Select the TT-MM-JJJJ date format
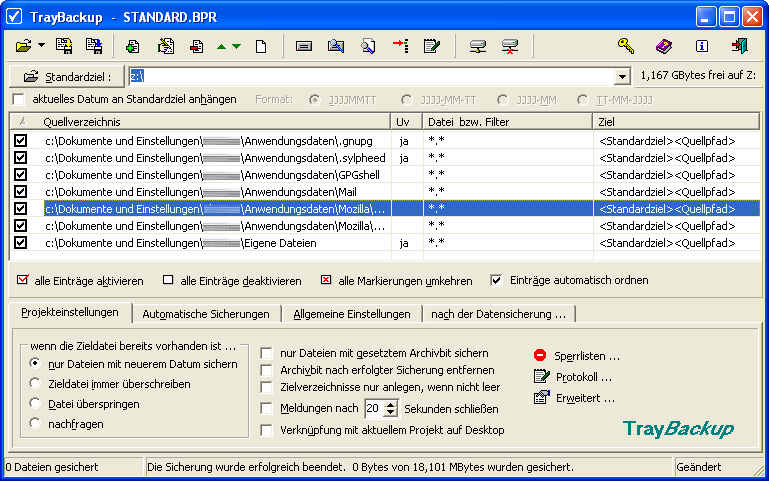The image size is (769, 481). [x=582, y=100]
